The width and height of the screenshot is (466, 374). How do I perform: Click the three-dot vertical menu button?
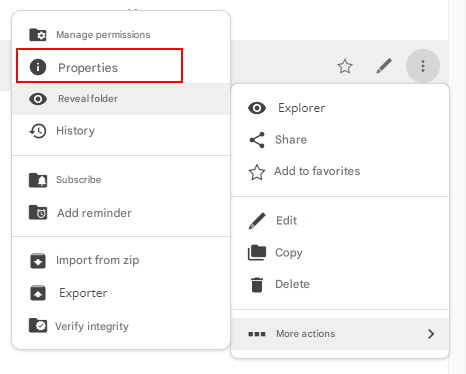[x=423, y=66]
